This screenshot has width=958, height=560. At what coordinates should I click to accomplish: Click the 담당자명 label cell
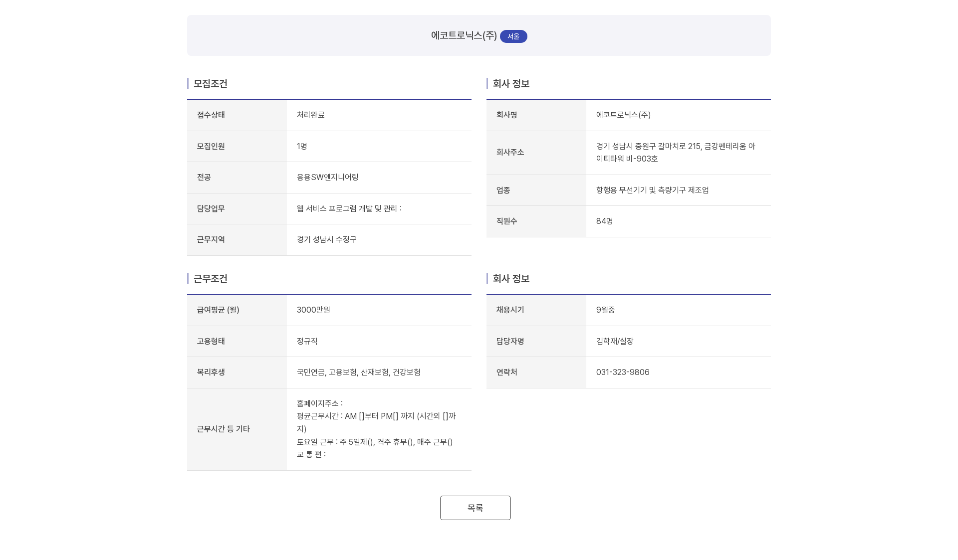pyautogui.click(x=536, y=342)
